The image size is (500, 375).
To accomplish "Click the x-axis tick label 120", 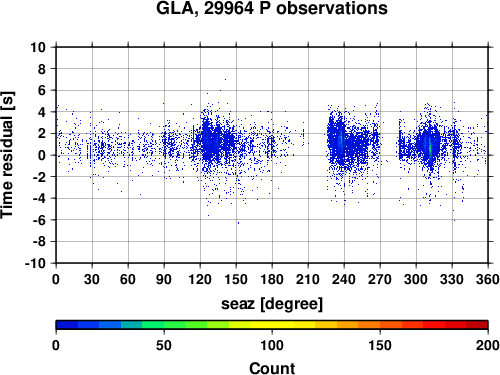I will tap(200, 279).
